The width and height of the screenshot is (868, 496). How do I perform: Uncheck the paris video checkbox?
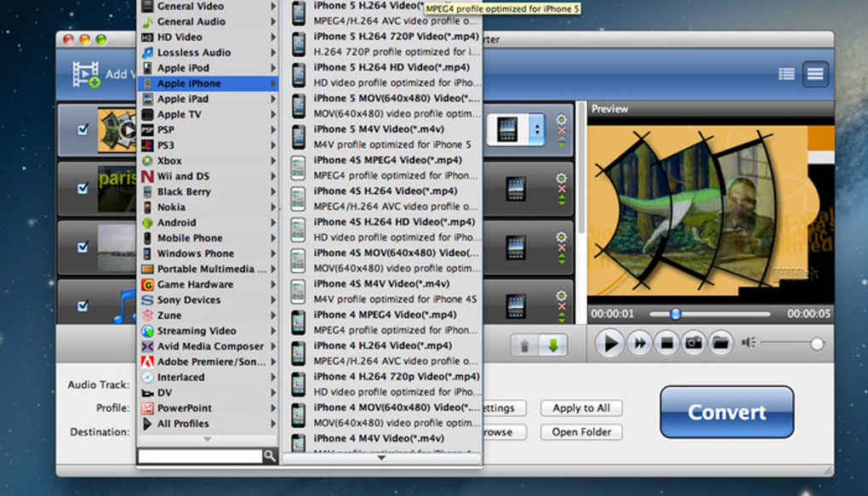pos(83,188)
